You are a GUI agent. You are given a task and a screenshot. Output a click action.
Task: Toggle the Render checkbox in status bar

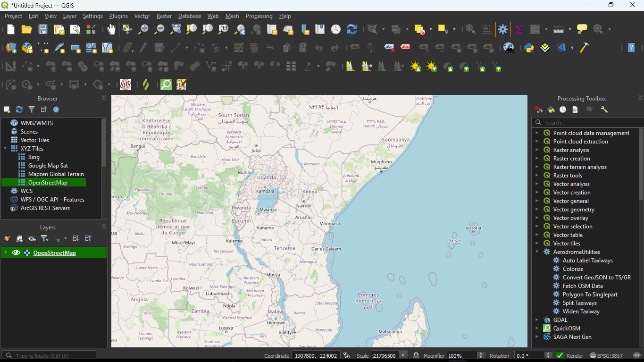(x=560, y=355)
